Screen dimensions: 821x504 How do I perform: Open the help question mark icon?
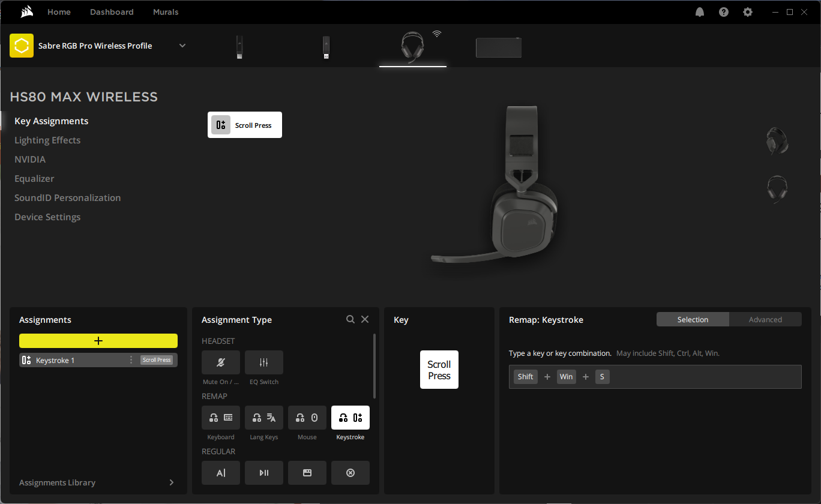724,12
